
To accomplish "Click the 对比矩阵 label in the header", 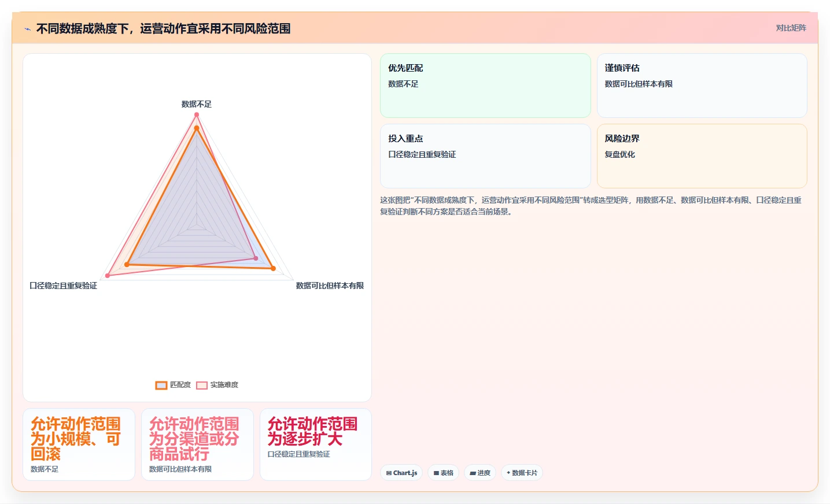I will [791, 28].
